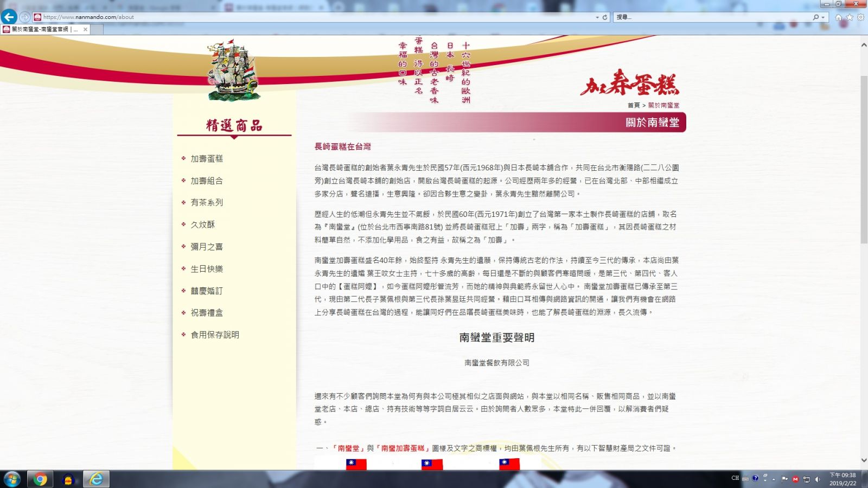This screenshot has width=868, height=488.
Task: Click the first flag document thumbnail
Action: coord(356,464)
